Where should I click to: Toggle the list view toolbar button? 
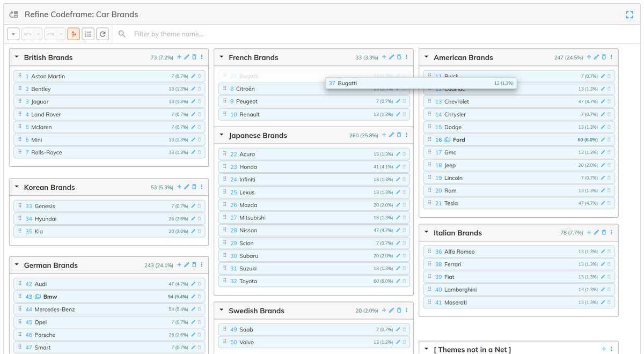[88, 34]
